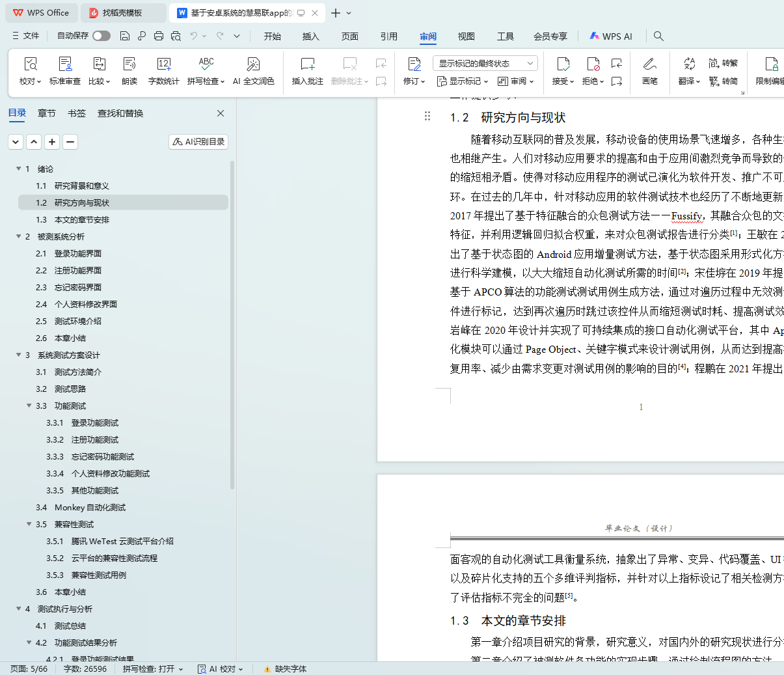784x675 pixels.
Task: Run AI 全文润色 polishing tool
Action: pyautogui.click(x=253, y=64)
